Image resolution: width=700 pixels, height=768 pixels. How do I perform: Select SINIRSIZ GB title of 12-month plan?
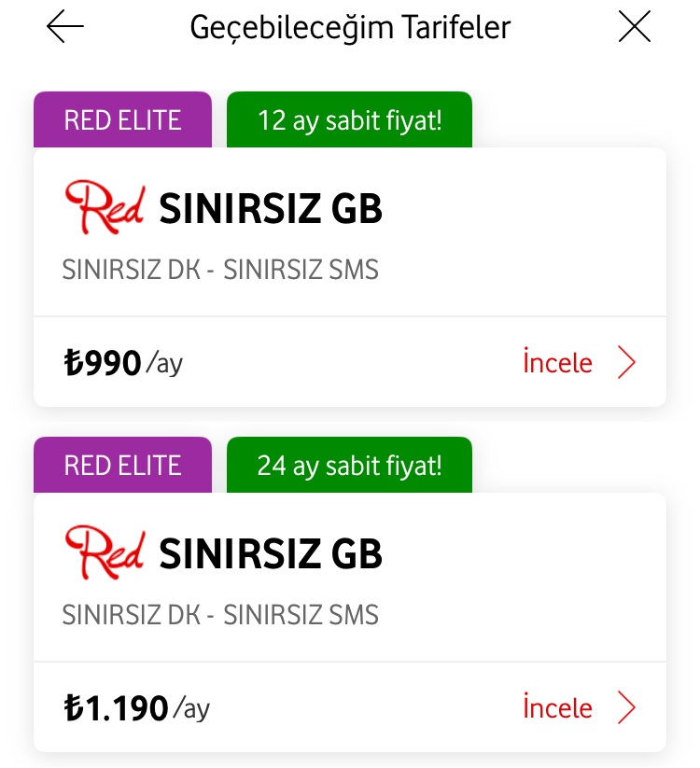tap(271, 209)
